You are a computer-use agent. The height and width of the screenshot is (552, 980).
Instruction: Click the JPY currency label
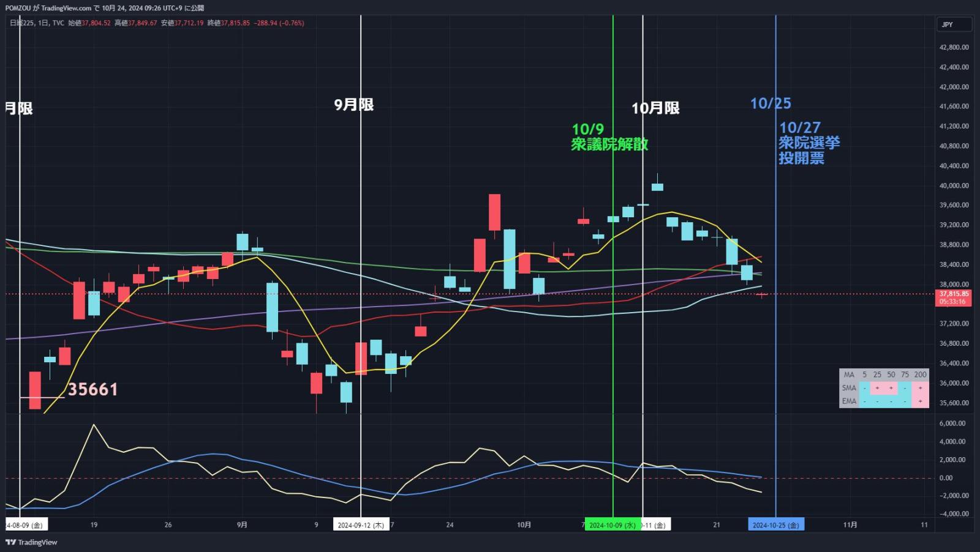pos(954,24)
